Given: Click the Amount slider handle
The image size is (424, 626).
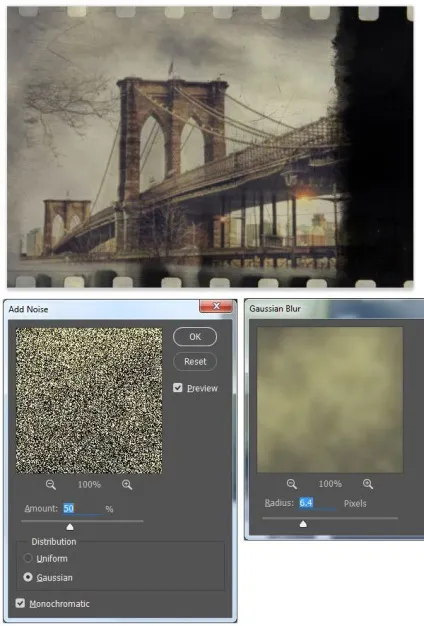Looking at the screenshot, I should 70,527.
